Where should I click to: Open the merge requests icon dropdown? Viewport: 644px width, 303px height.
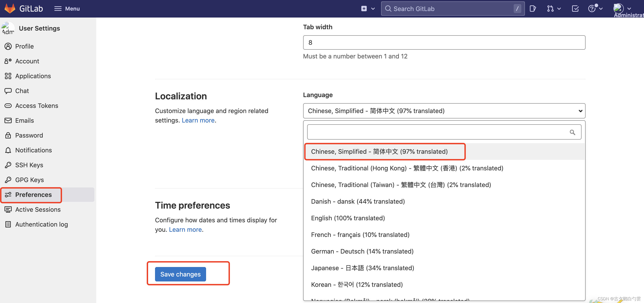pyautogui.click(x=554, y=9)
